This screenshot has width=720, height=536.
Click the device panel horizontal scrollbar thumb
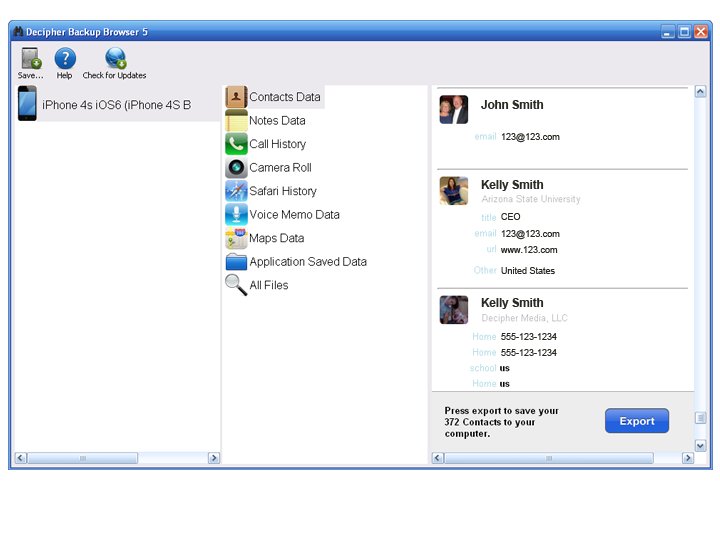[x=83, y=458]
